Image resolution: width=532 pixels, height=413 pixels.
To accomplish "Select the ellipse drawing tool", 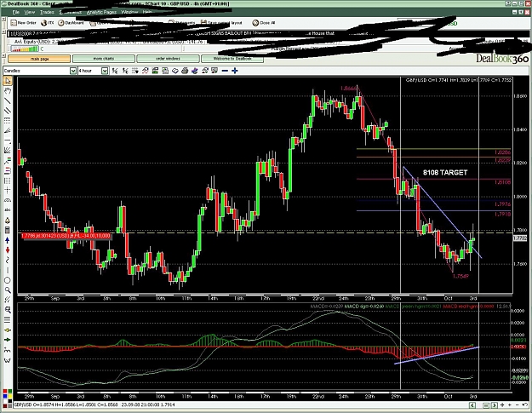I will (x=8, y=280).
